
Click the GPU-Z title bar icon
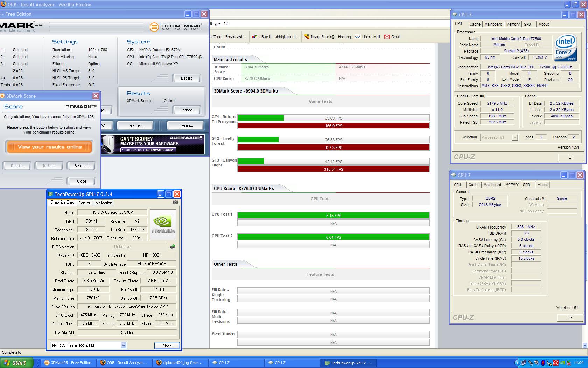point(51,194)
